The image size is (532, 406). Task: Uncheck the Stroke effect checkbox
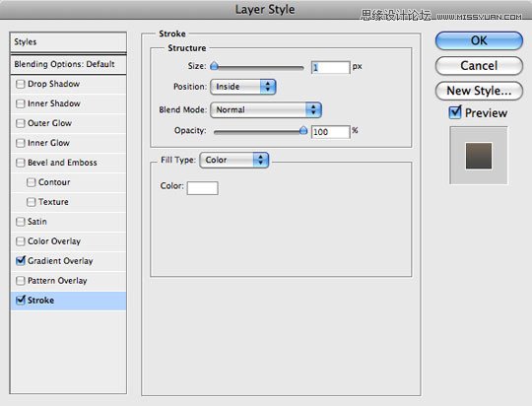(x=21, y=301)
